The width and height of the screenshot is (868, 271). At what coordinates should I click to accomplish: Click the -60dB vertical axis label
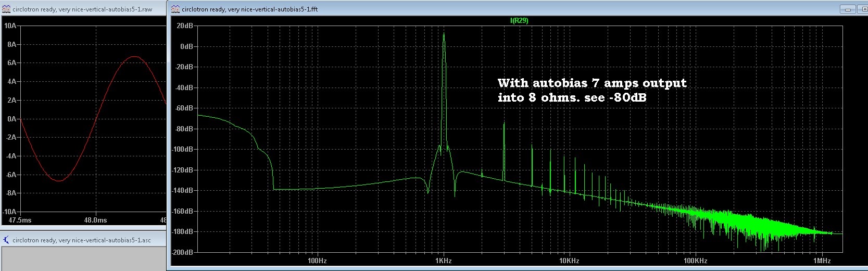184,108
